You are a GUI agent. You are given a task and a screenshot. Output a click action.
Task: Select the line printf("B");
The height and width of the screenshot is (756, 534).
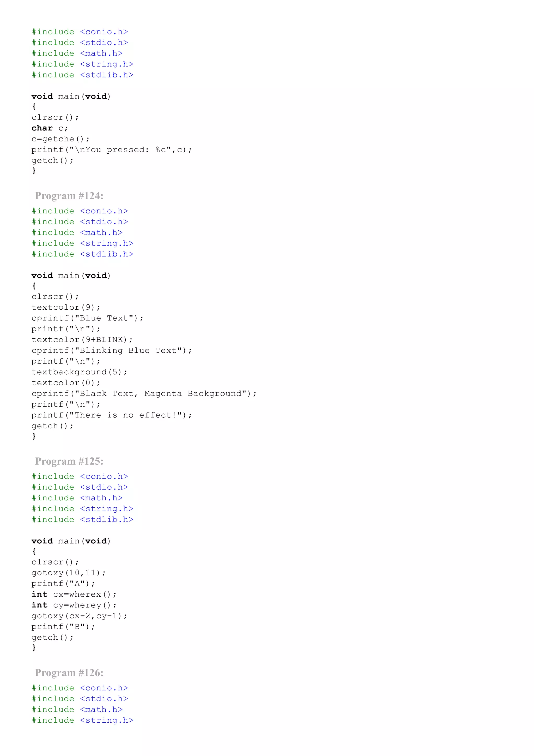click(x=64, y=627)
